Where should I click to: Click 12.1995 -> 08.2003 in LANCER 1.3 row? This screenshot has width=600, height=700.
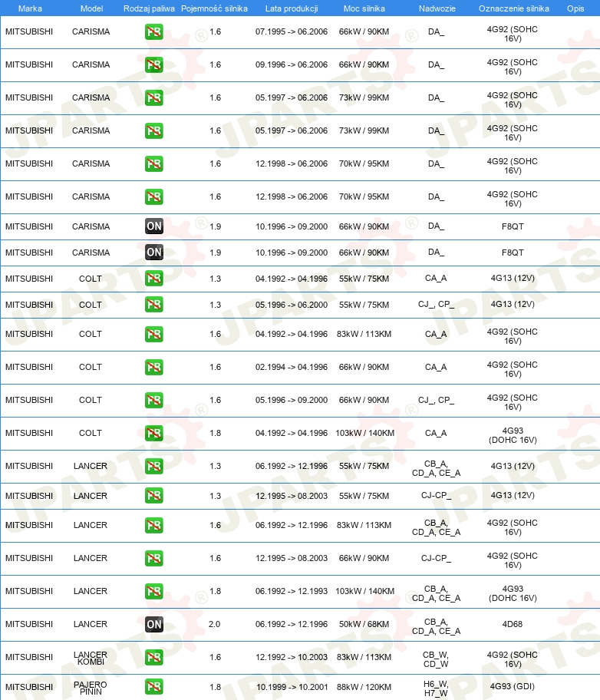click(292, 496)
